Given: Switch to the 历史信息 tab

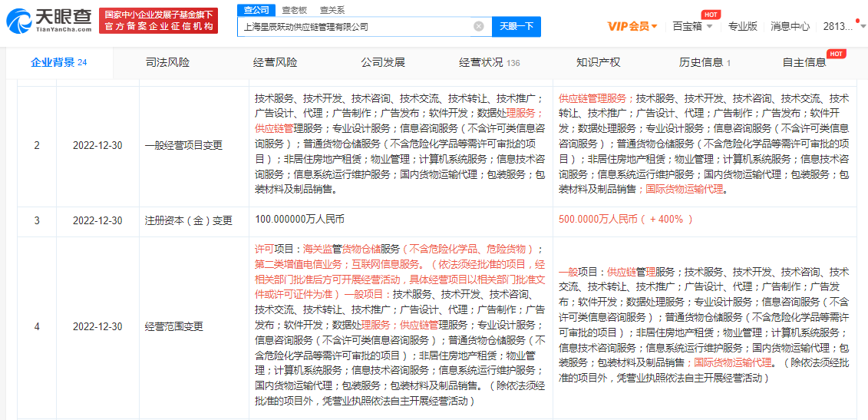Looking at the screenshot, I should click(x=704, y=62).
